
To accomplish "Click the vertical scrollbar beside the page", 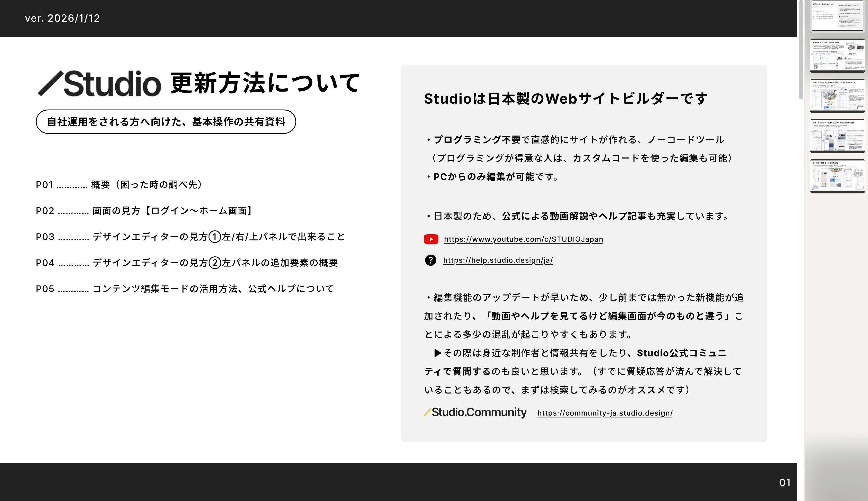I will (x=801, y=50).
